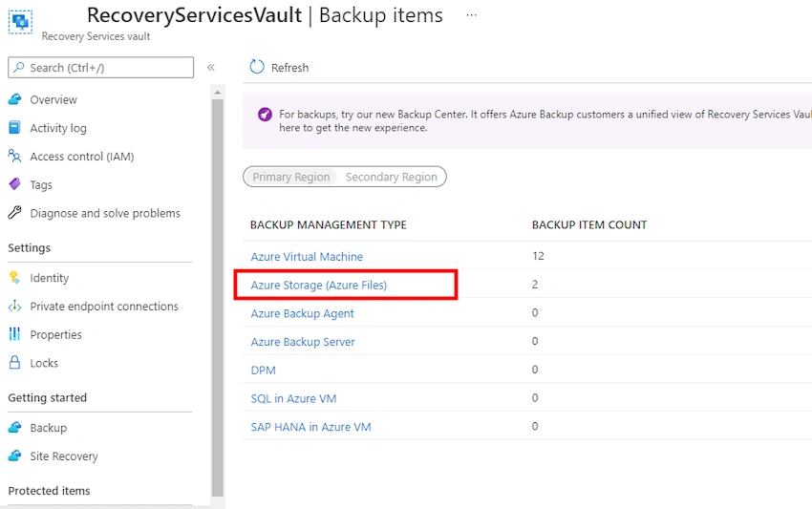The image size is (812, 509).
Task: Open more options ellipsis next to title
Action: click(471, 15)
